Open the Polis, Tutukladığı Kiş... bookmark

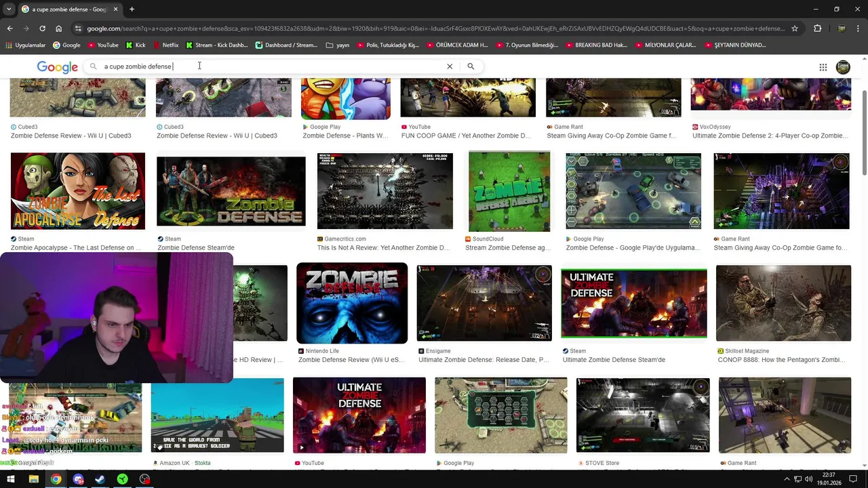pos(387,45)
